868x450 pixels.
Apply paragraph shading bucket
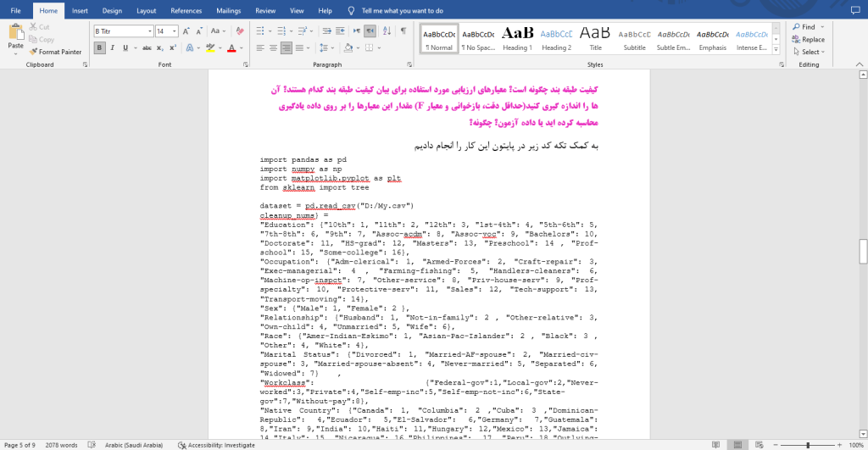[348, 48]
